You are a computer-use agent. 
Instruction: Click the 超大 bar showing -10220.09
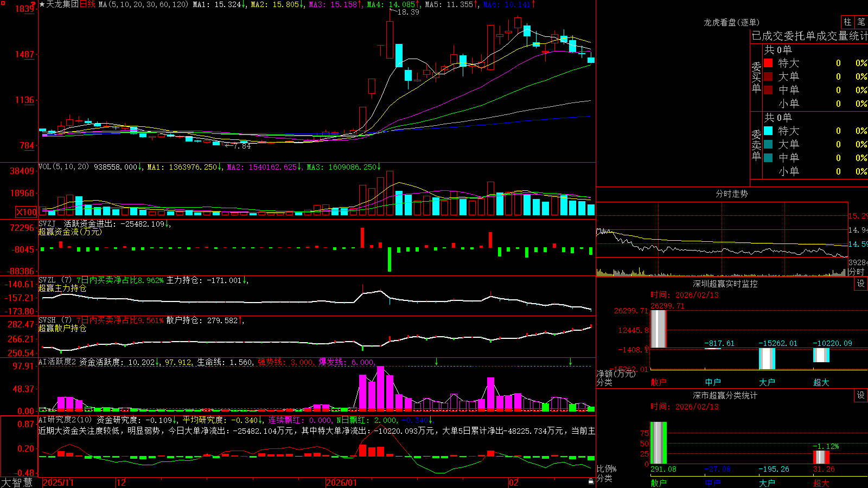821,355
